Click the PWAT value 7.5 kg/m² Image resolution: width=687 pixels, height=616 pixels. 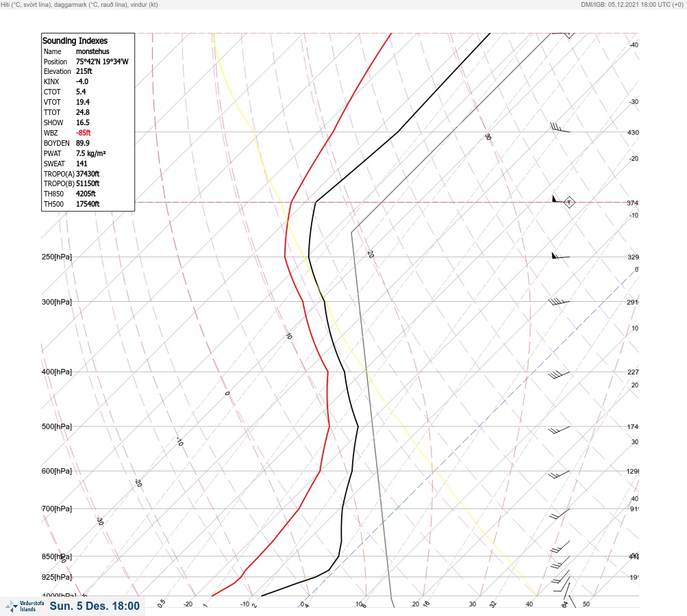(x=90, y=153)
